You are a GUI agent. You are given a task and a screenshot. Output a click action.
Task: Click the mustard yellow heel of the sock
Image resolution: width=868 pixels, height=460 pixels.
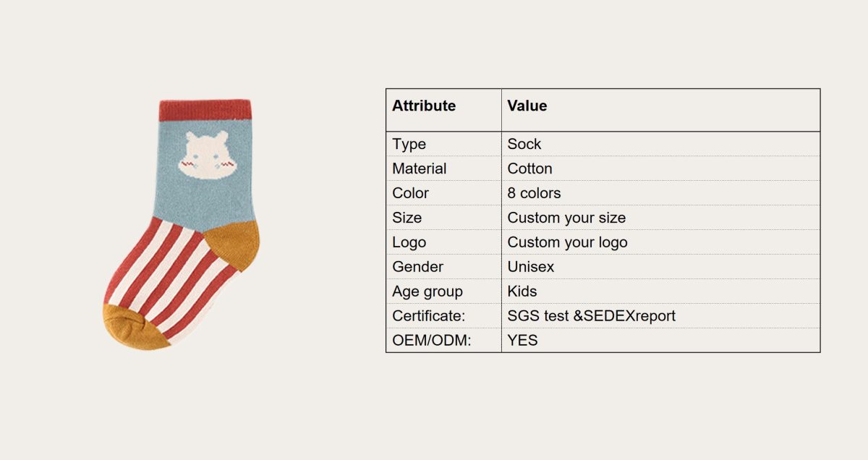point(233,244)
